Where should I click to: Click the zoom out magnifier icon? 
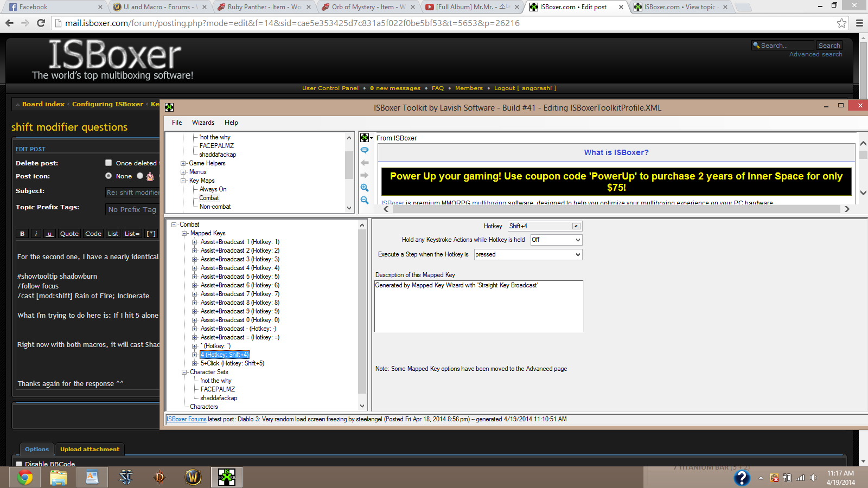pyautogui.click(x=365, y=200)
